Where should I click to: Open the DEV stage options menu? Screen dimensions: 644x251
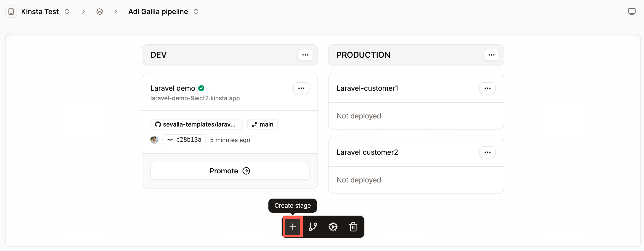tap(305, 55)
